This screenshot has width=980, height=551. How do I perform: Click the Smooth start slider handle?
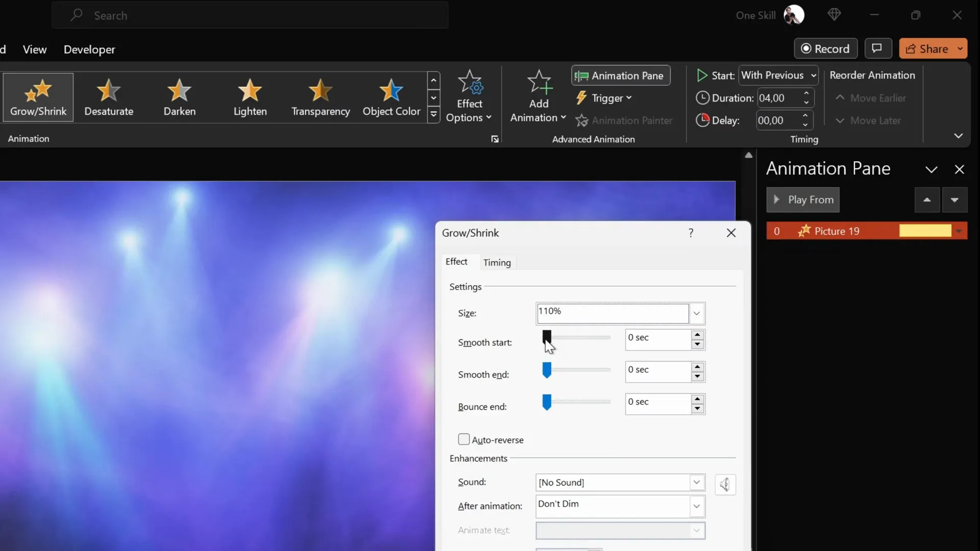(547, 337)
